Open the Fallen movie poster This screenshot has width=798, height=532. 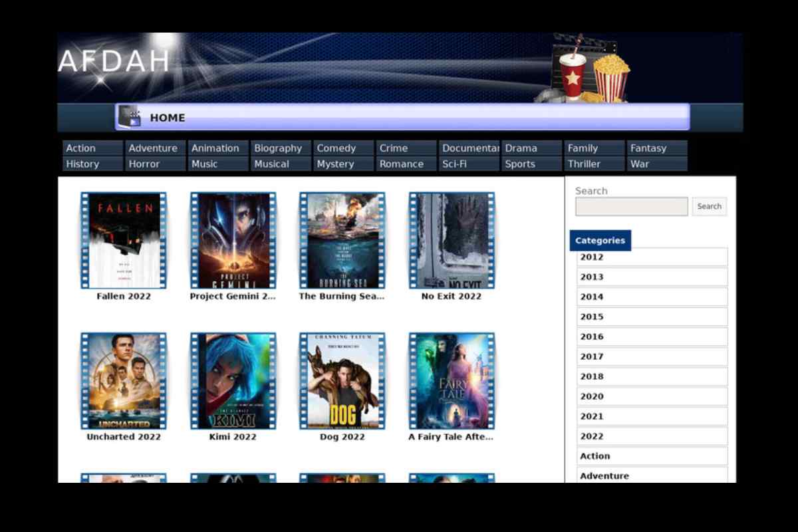click(x=124, y=241)
